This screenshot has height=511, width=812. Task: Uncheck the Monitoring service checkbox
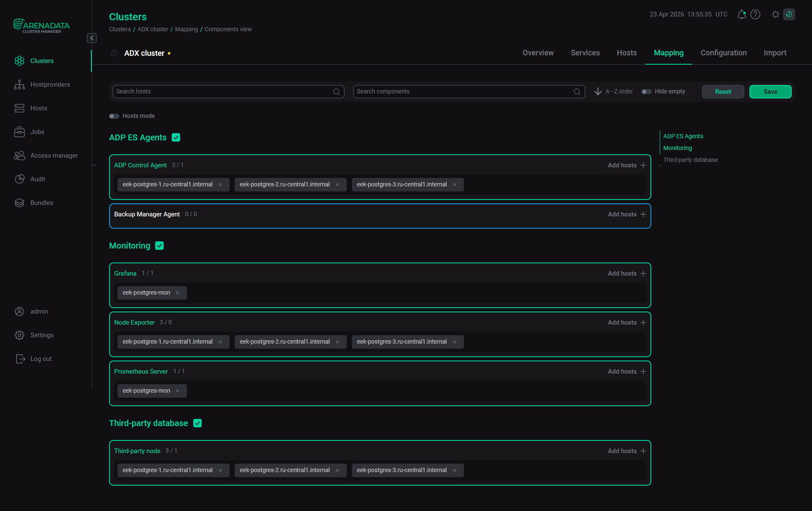pos(159,246)
